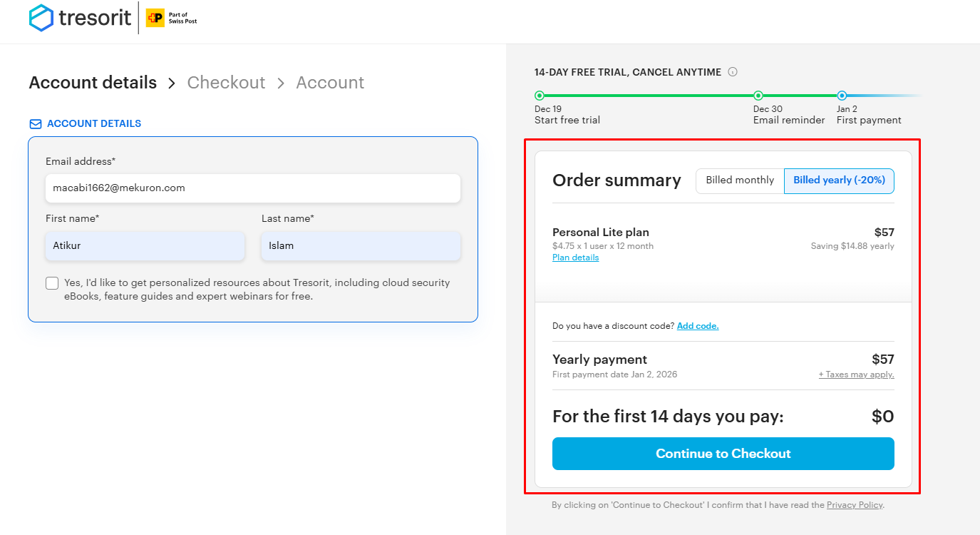Click the Tresorit hexagon logo

click(41, 18)
